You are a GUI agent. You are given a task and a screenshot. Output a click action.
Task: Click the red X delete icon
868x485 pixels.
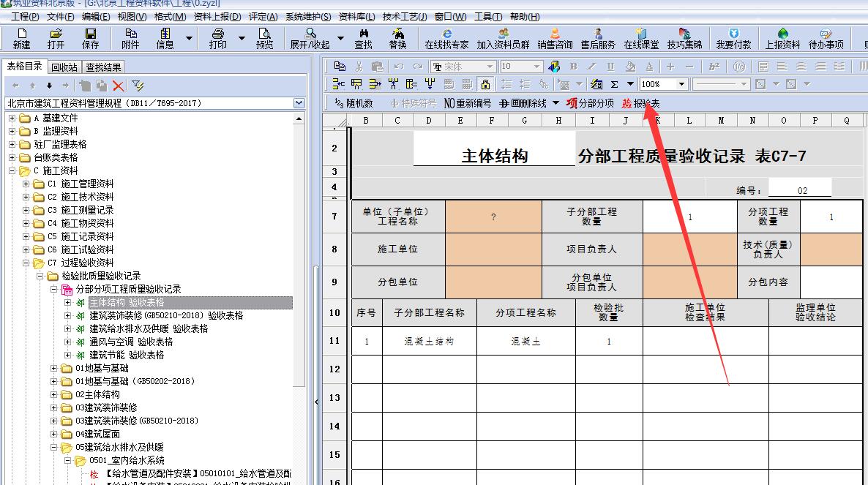(118, 86)
